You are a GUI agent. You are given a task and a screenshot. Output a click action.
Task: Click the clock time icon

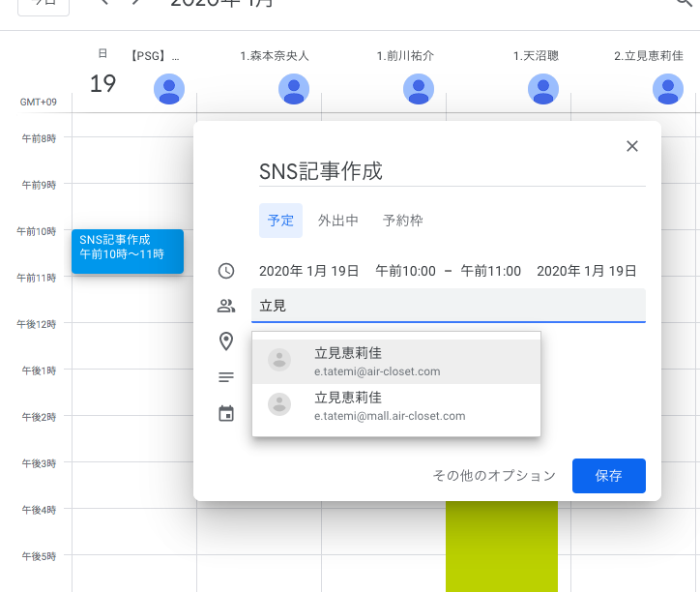[226, 271]
